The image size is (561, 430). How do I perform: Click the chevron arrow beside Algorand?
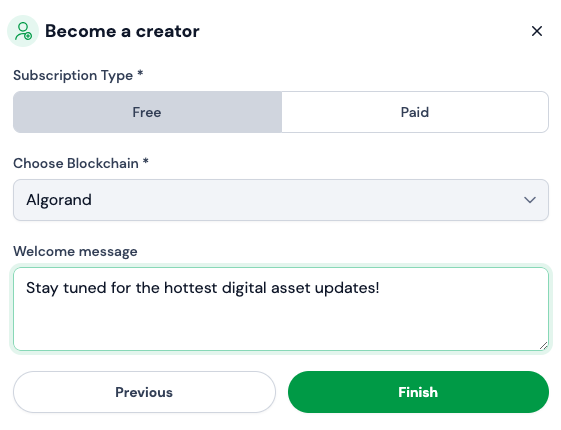pos(530,200)
